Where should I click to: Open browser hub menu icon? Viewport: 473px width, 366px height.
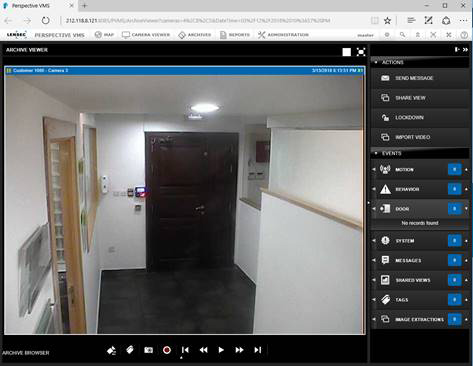(x=411, y=21)
